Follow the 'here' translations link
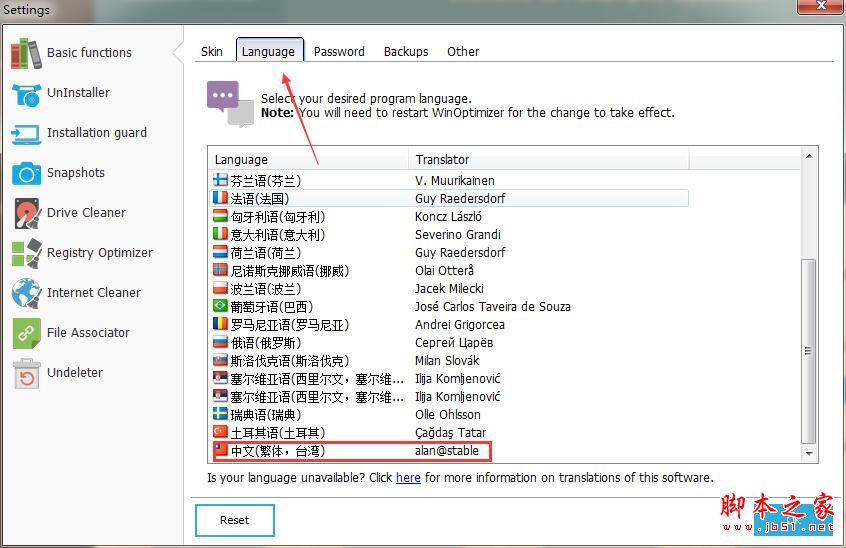The height and width of the screenshot is (548, 846). click(408, 477)
